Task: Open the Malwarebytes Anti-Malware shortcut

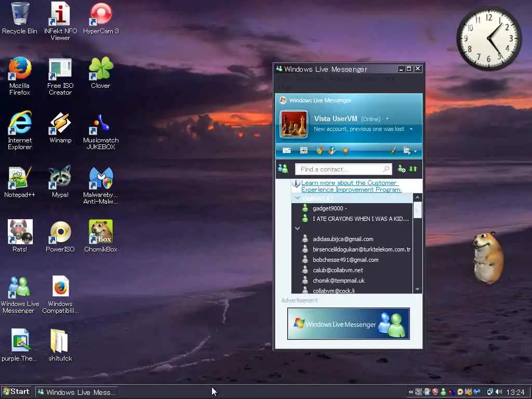Action: [x=101, y=185]
